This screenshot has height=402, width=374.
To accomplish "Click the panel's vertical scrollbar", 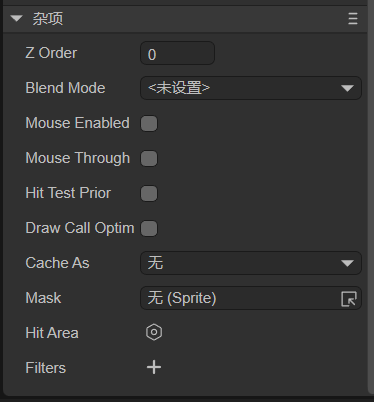I will pos(371,197).
